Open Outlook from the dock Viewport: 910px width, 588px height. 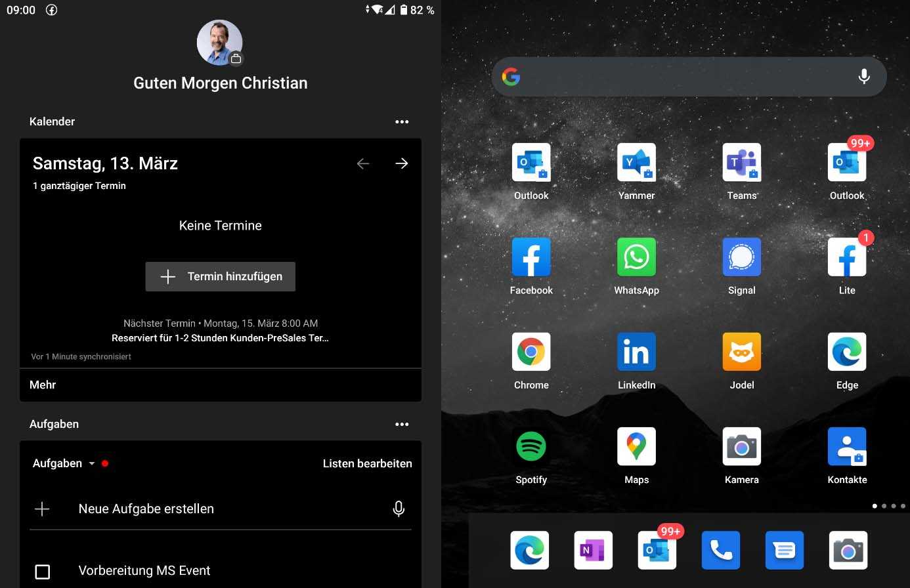coord(657,550)
